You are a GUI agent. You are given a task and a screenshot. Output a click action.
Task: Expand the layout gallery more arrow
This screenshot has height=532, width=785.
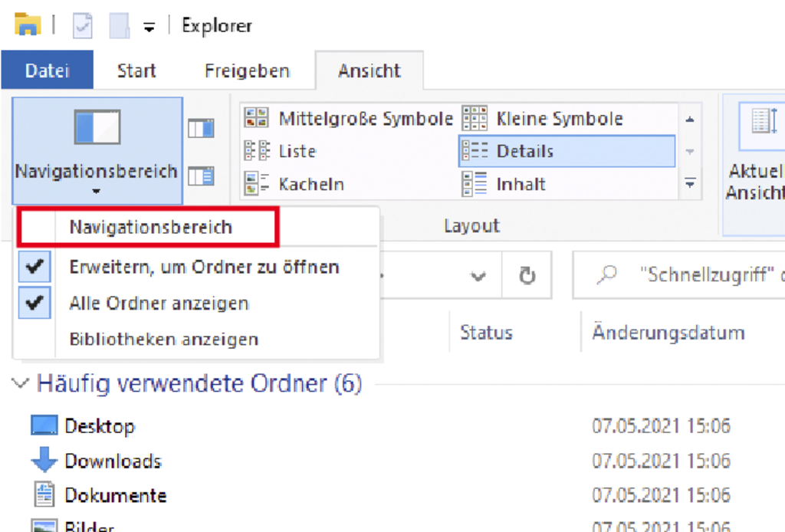(x=690, y=184)
